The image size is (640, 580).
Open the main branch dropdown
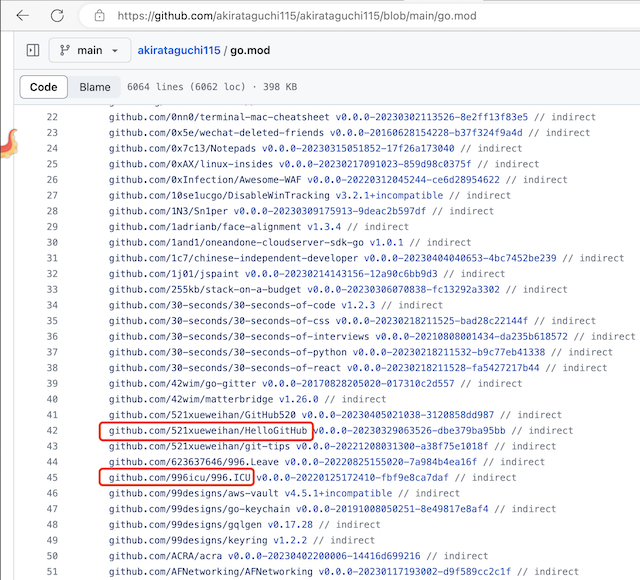(89, 50)
